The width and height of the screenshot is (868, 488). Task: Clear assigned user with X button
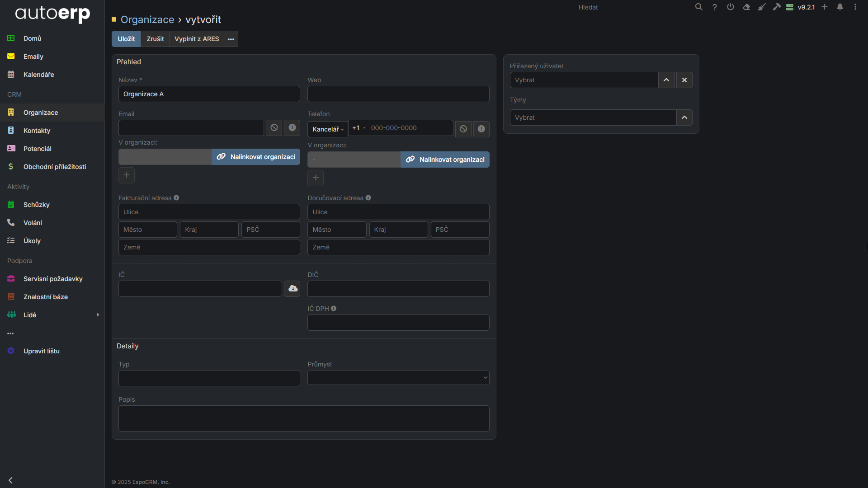click(684, 80)
